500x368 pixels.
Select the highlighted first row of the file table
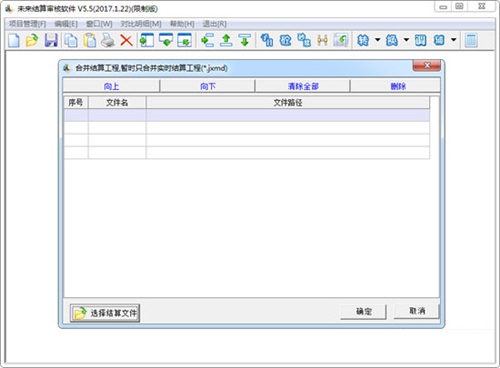point(247,115)
